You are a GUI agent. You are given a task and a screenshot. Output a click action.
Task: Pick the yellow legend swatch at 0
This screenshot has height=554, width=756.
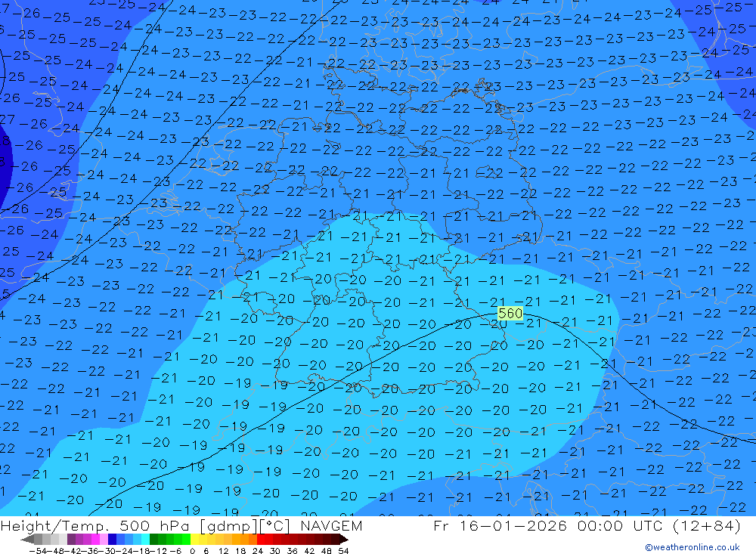coord(195,540)
